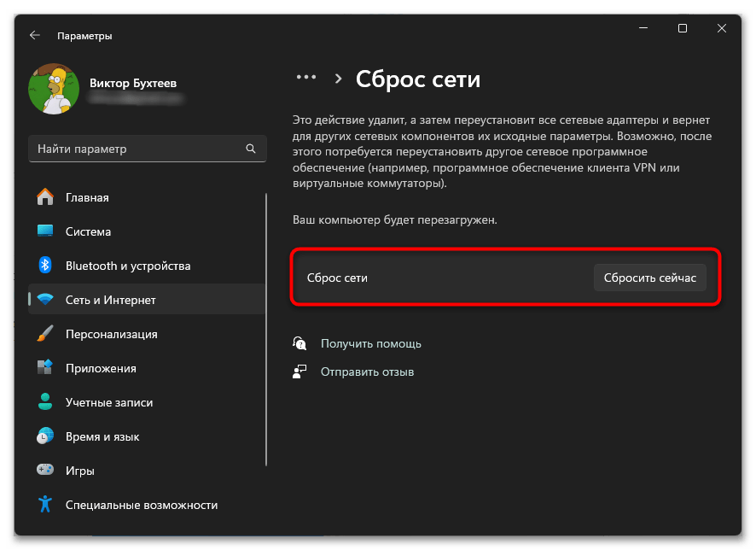Click the Отправить отзыв link
The width and height of the screenshot is (756, 550).
(368, 372)
